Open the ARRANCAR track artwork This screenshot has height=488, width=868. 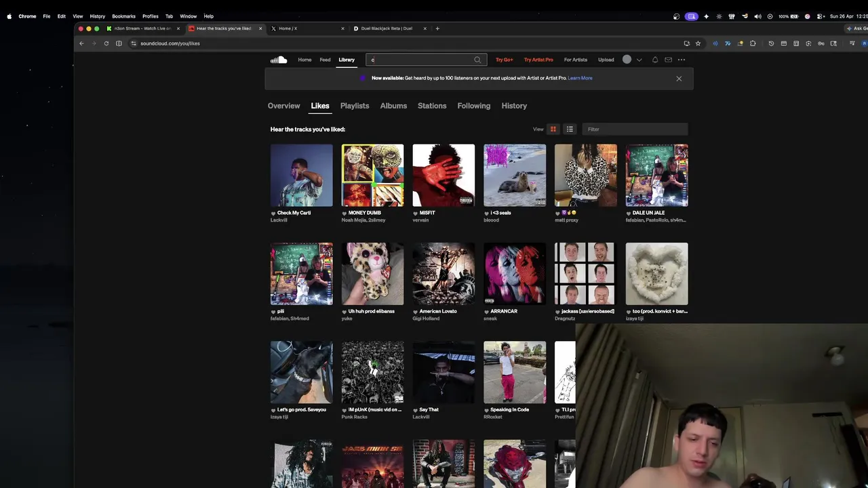(x=515, y=274)
